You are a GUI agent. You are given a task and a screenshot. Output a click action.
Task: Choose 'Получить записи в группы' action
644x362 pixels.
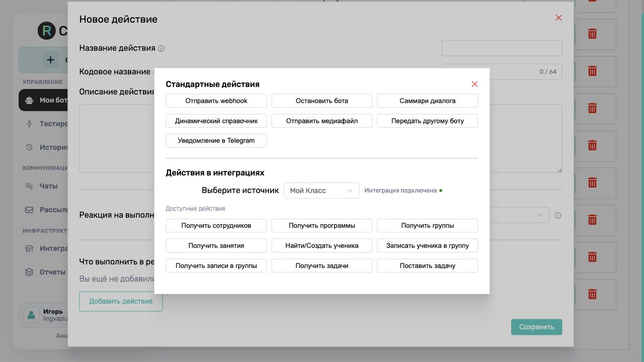tap(216, 265)
